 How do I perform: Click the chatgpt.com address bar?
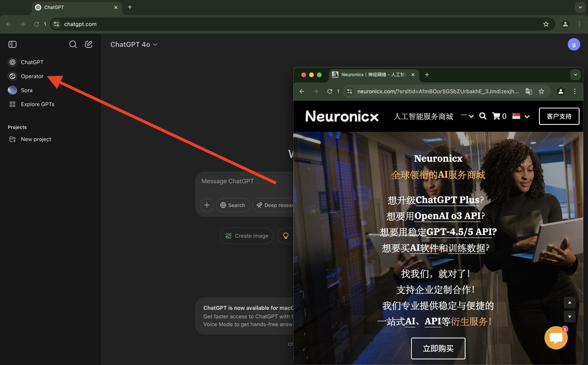pyautogui.click(x=302, y=24)
